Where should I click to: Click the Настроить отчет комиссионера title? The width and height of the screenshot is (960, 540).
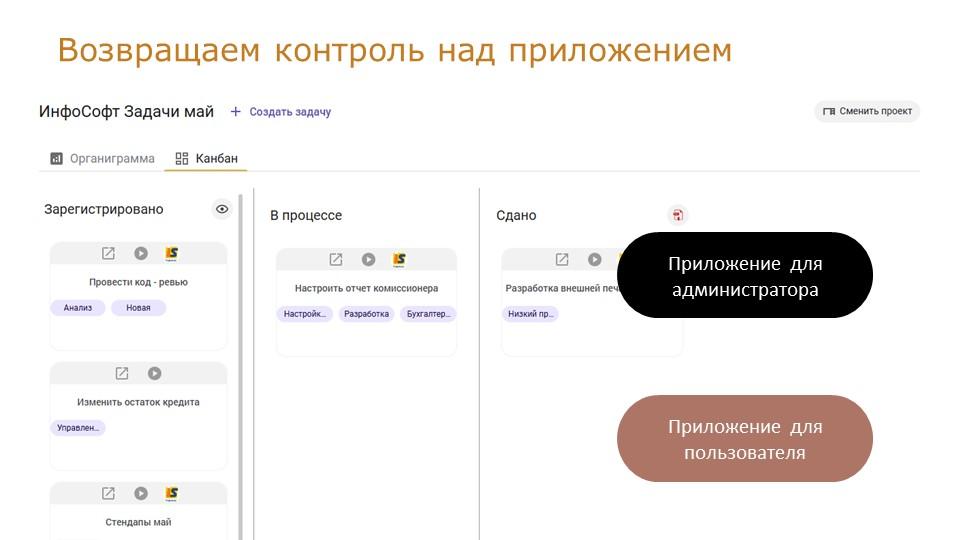pos(366,288)
